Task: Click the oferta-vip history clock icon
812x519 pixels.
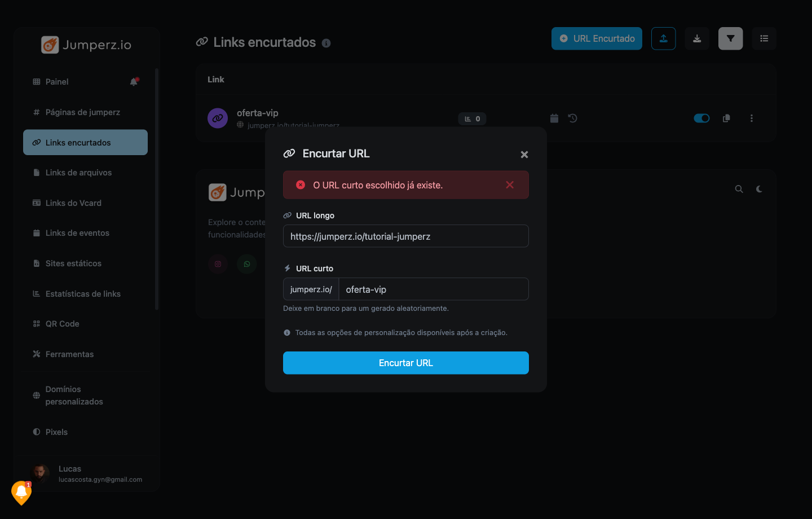Action: coord(572,118)
